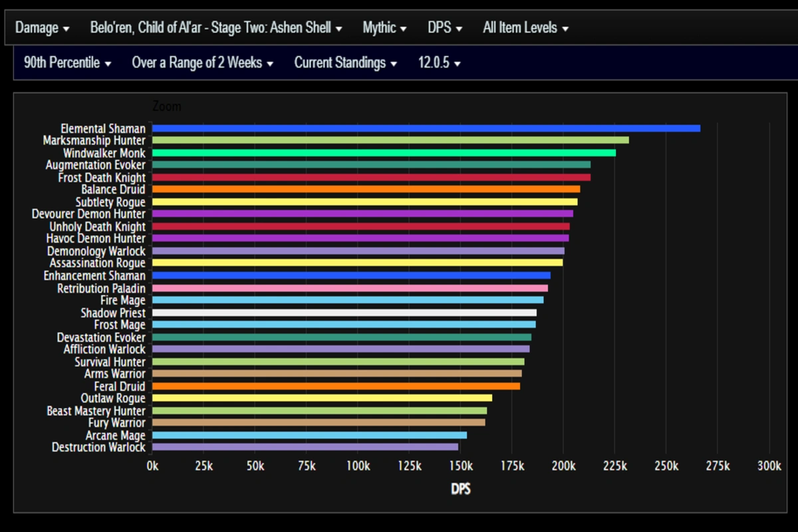Click the Beast Mastery Hunter bar
The height and width of the screenshot is (532, 798).
point(319,410)
